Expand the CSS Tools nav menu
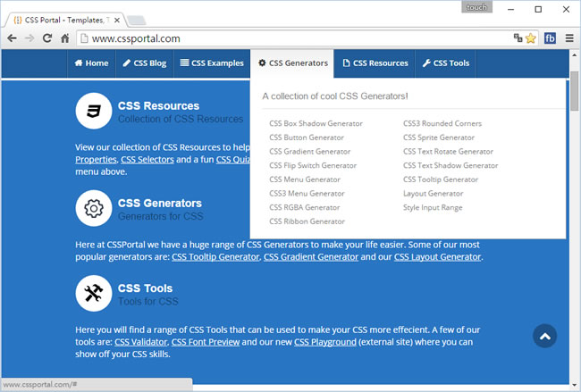581x392 pixels. pos(445,63)
